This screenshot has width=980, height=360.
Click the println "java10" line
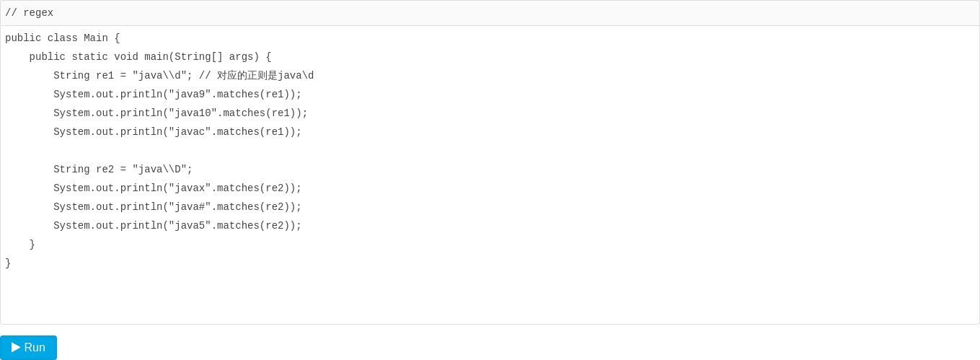point(180,113)
